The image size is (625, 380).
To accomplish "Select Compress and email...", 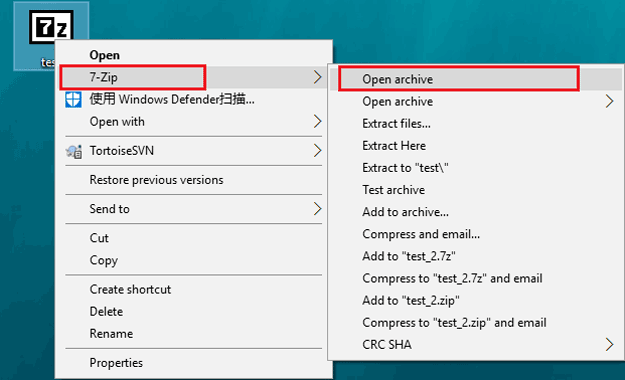I will coord(421,234).
